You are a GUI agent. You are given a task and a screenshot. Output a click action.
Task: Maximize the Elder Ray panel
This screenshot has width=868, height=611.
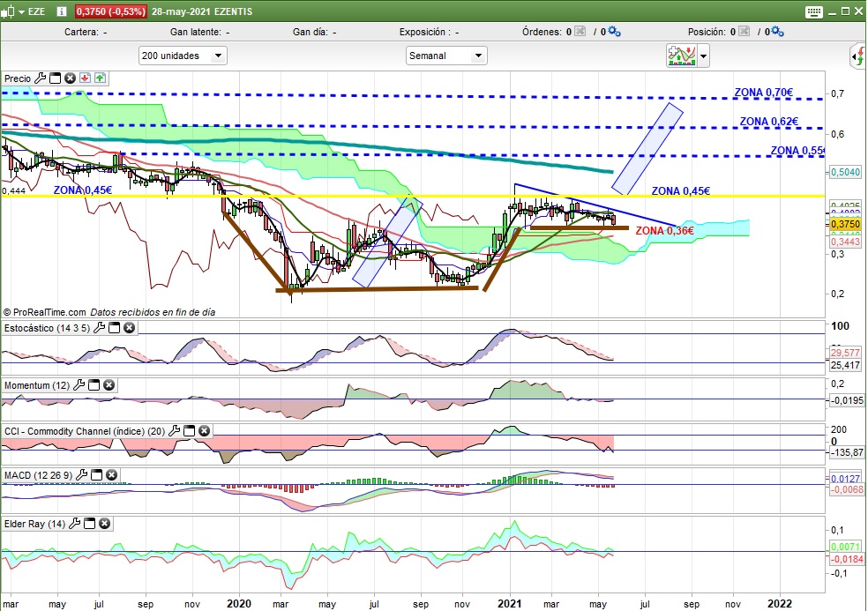[x=90, y=524]
